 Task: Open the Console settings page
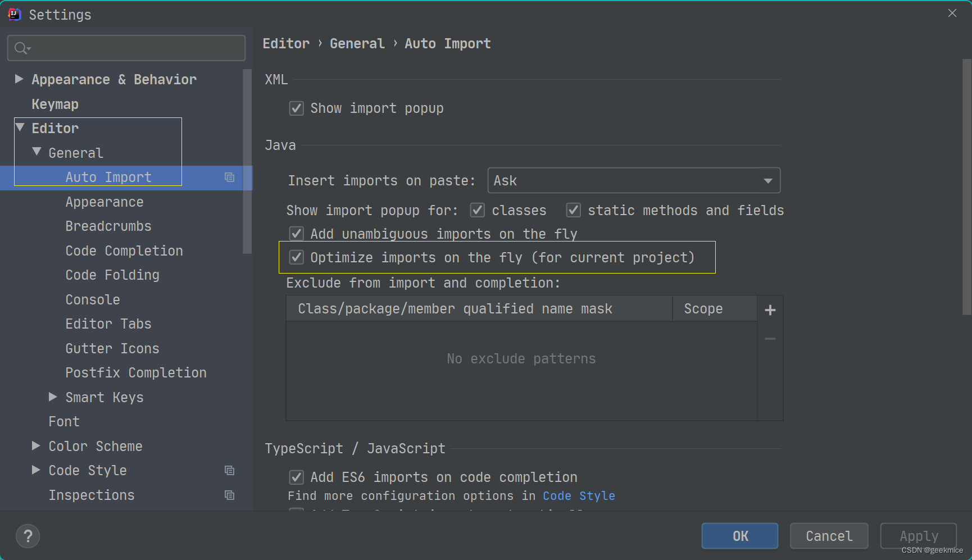[x=93, y=300]
